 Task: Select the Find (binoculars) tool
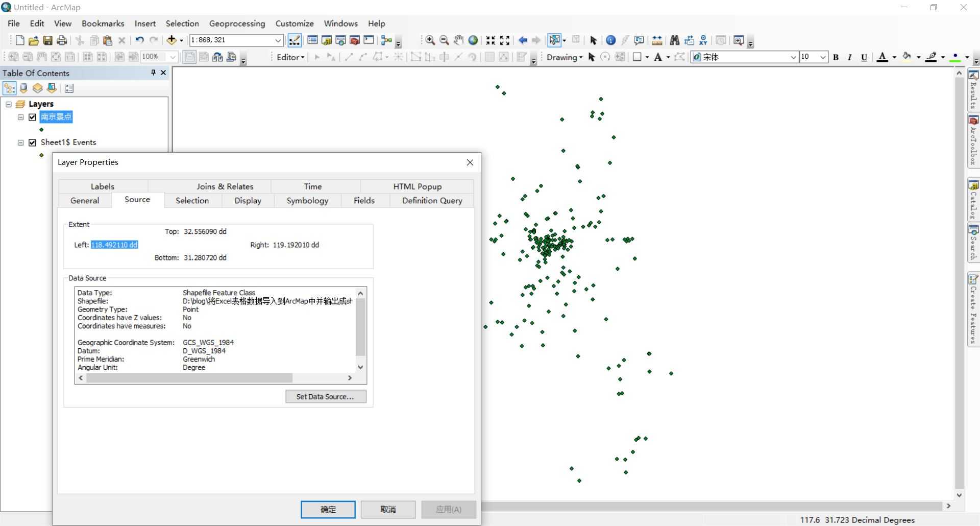tap(674, 40)
